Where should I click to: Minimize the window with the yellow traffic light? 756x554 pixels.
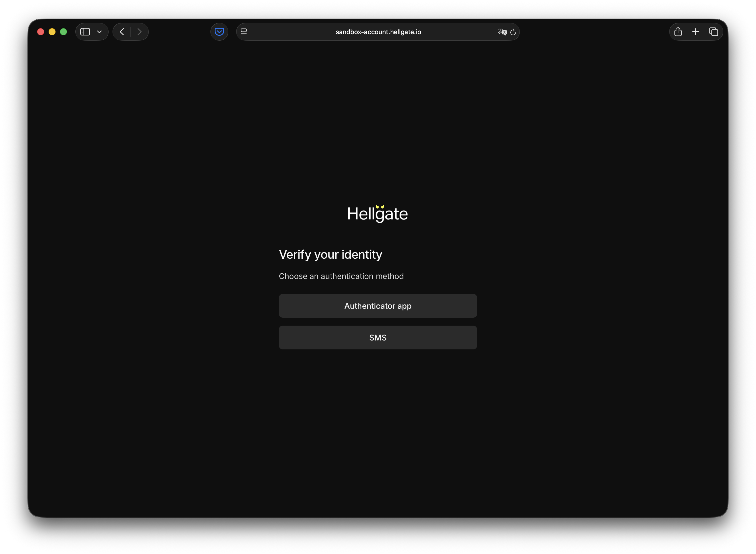click(x=52, y=31)
